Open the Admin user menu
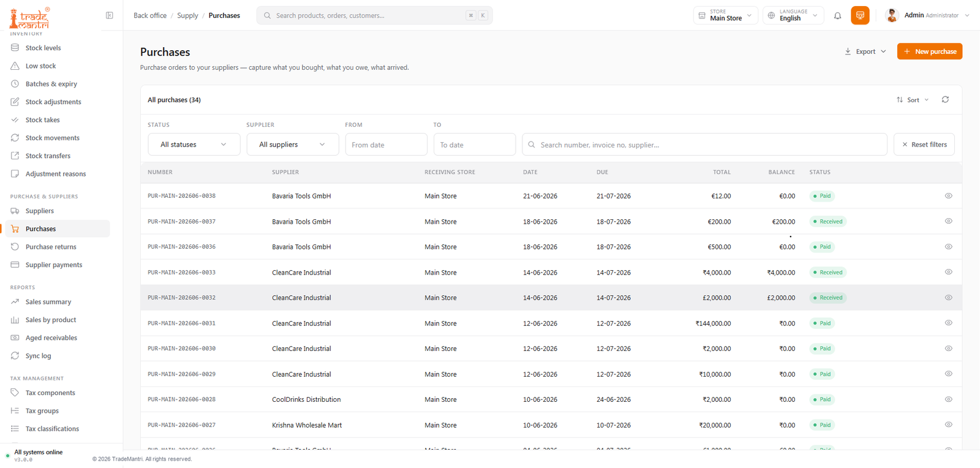Screen dimensions: 980x468 pos(927,15)
